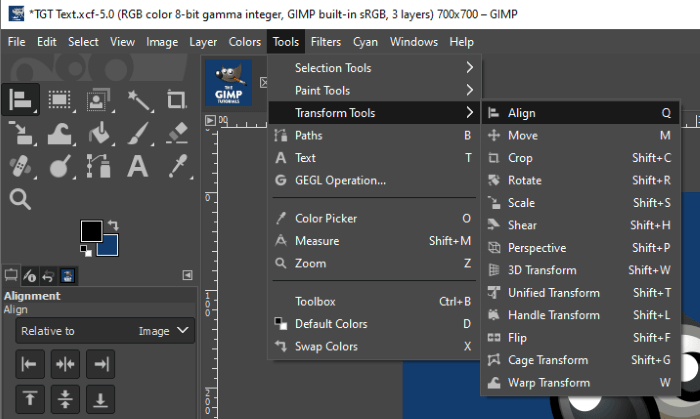Activate the Zoom magnifier tool in toolbox
Image resolution: width=700 pixels, height=419 pixels.
(x=20, y=199)
